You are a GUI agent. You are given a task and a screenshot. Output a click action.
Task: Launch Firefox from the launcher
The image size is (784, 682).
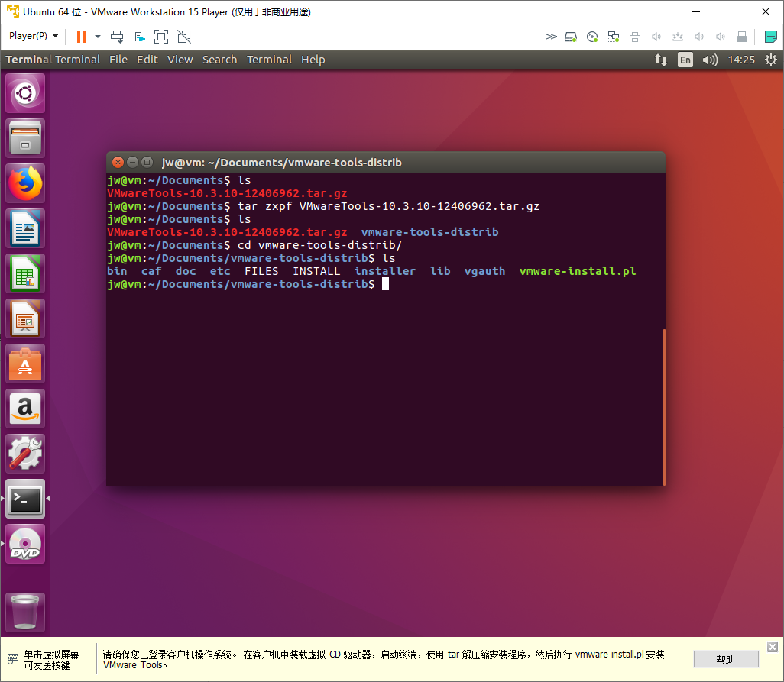(x=25, y=183)
